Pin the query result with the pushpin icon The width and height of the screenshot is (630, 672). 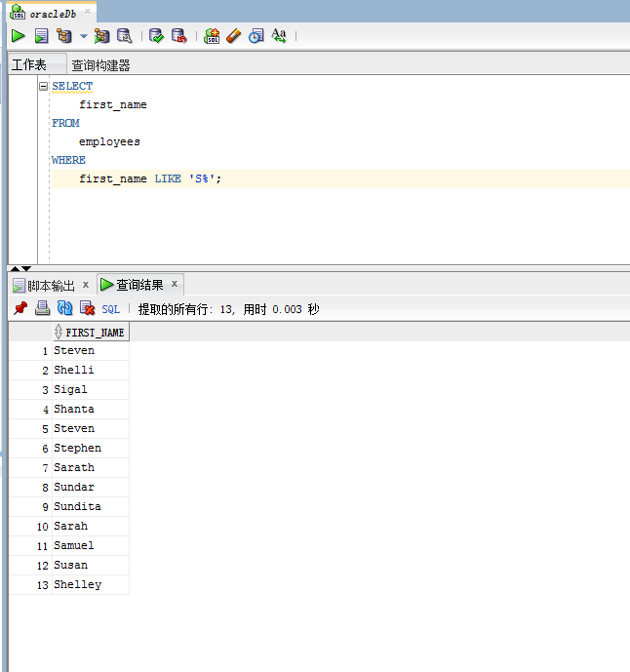[20, 308]
